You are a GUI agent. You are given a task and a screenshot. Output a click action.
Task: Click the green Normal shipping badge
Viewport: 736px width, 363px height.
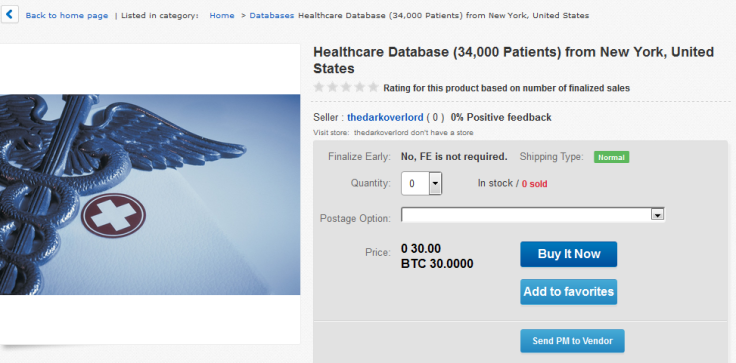pyautogui.click(x=611, y=157)
